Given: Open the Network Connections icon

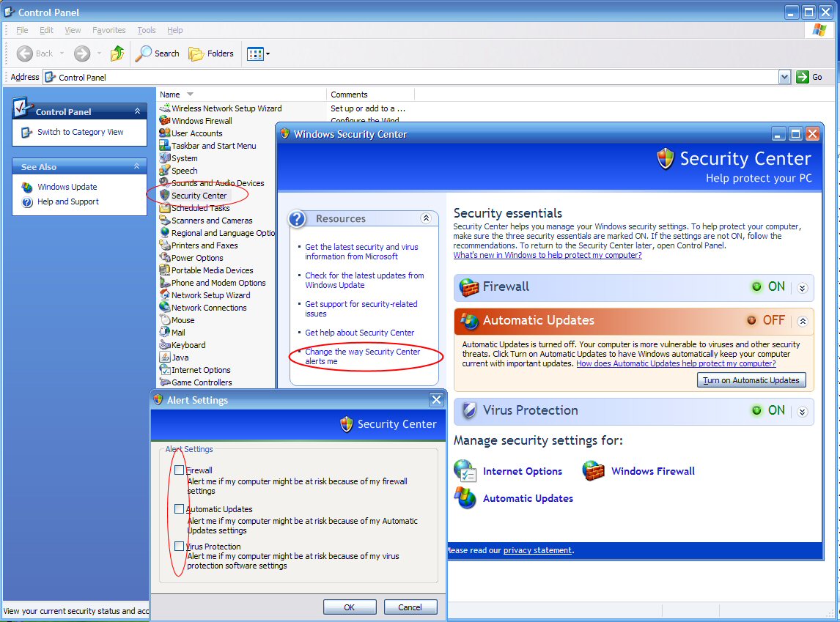Looking at the screenshot, I should point(164,307).
